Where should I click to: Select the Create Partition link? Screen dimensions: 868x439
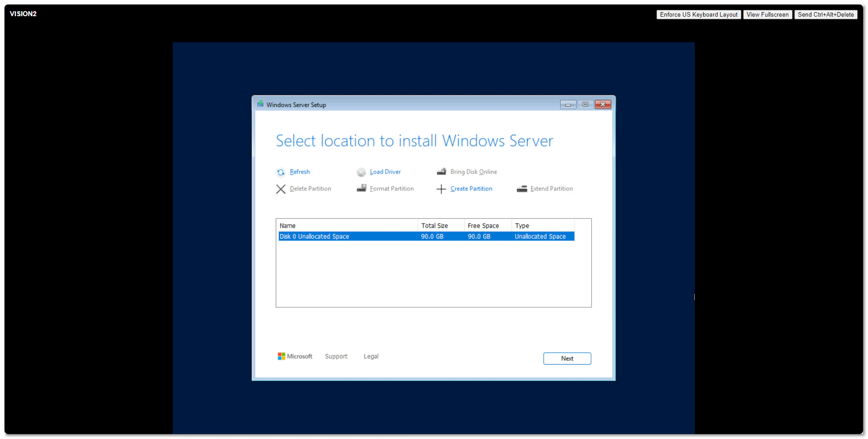click(471, 189)
